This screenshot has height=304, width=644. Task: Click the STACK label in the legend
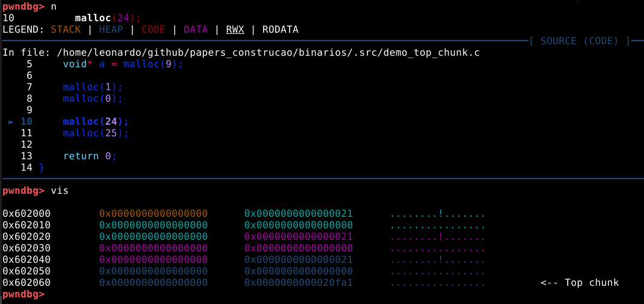[x=66, y=30]
